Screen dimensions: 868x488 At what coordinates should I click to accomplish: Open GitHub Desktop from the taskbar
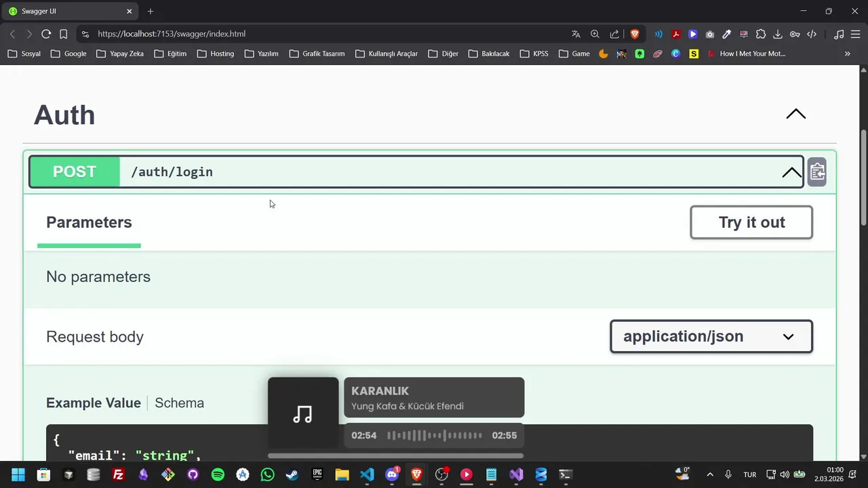(x=193, y=474)
